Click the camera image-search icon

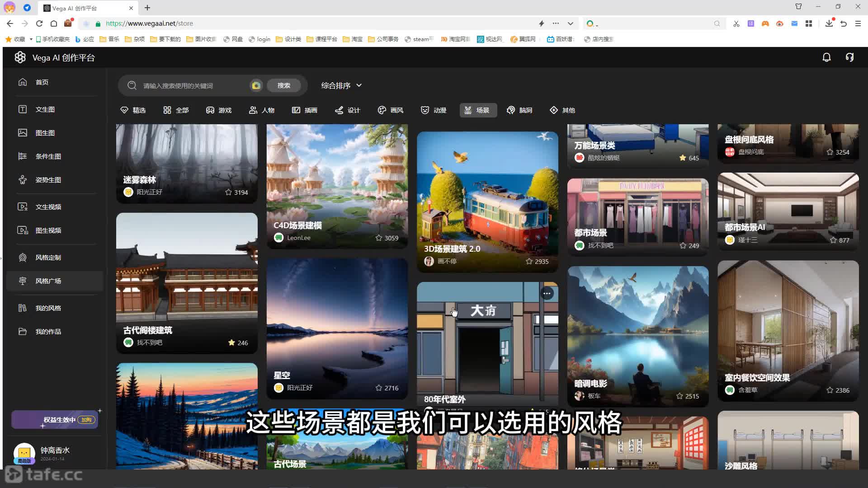(x=256, y=85)
